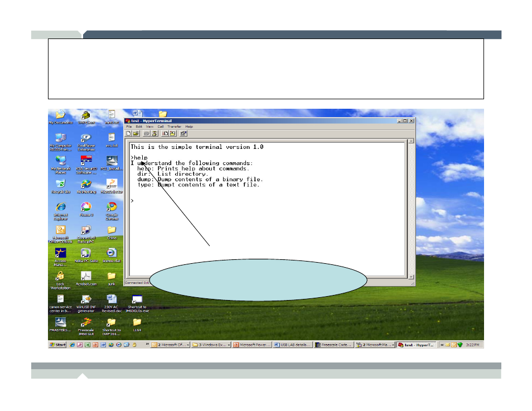Open the View menu in HyperTerminal
The width and height of the screenshot is (532, 411).
[149, 127]
